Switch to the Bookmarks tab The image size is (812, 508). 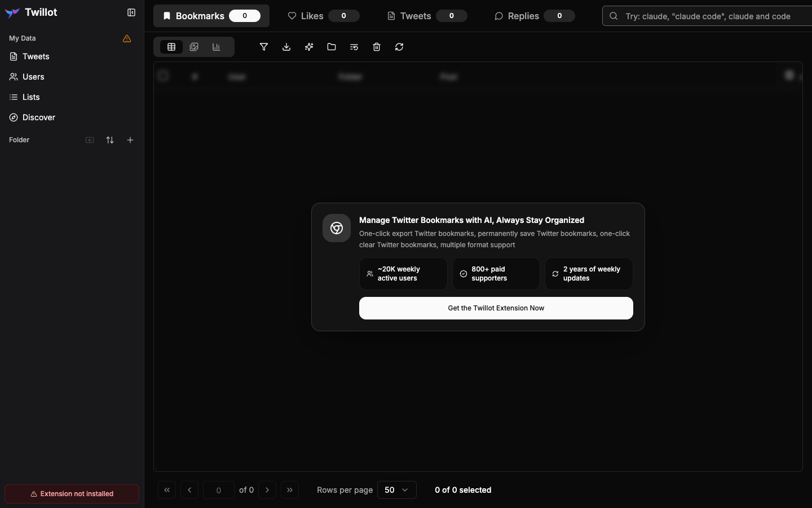click(x=211, y=16)
